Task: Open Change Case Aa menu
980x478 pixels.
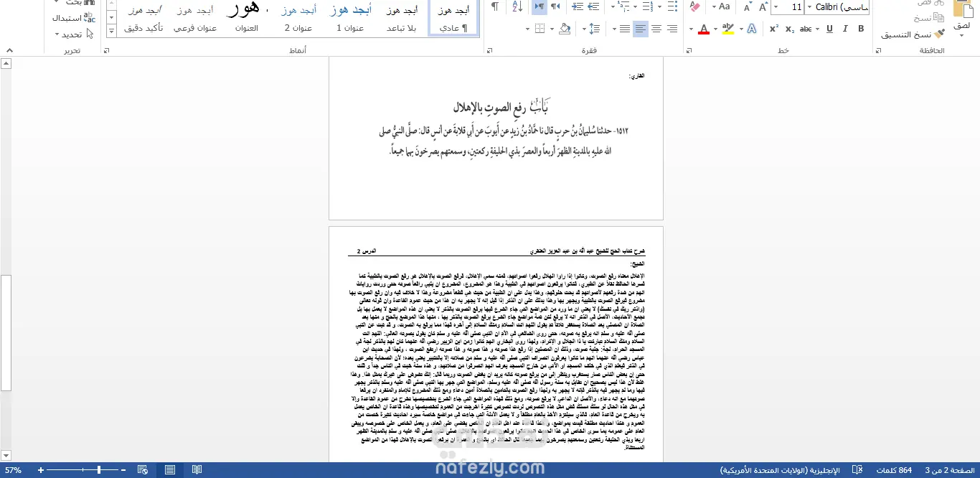Action: [720, 7]
